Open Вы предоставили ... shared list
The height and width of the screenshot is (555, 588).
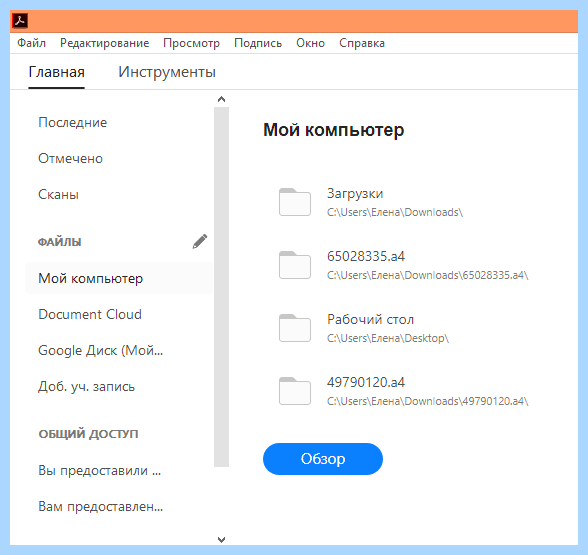pos(99,471)
